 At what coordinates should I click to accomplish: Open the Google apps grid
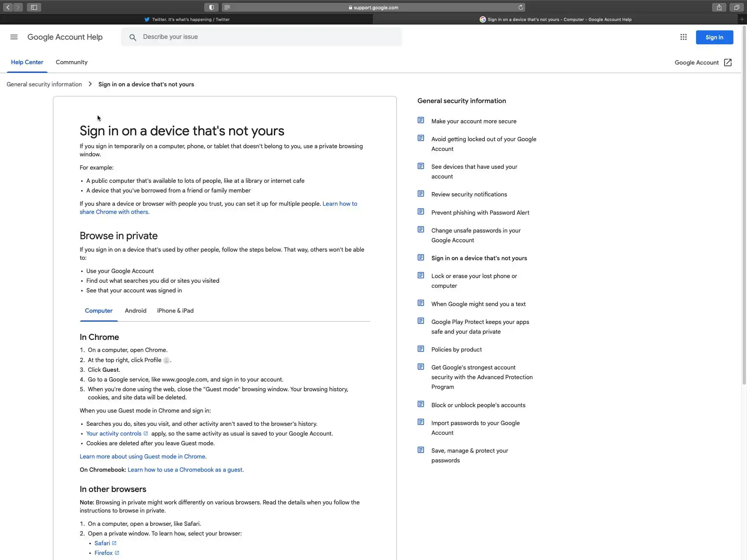point(683,37)
